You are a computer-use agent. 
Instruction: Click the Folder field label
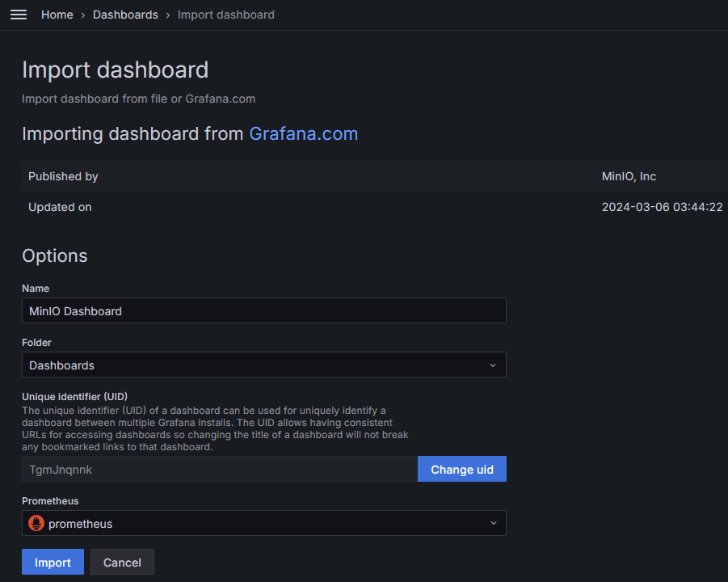point(36,343)
